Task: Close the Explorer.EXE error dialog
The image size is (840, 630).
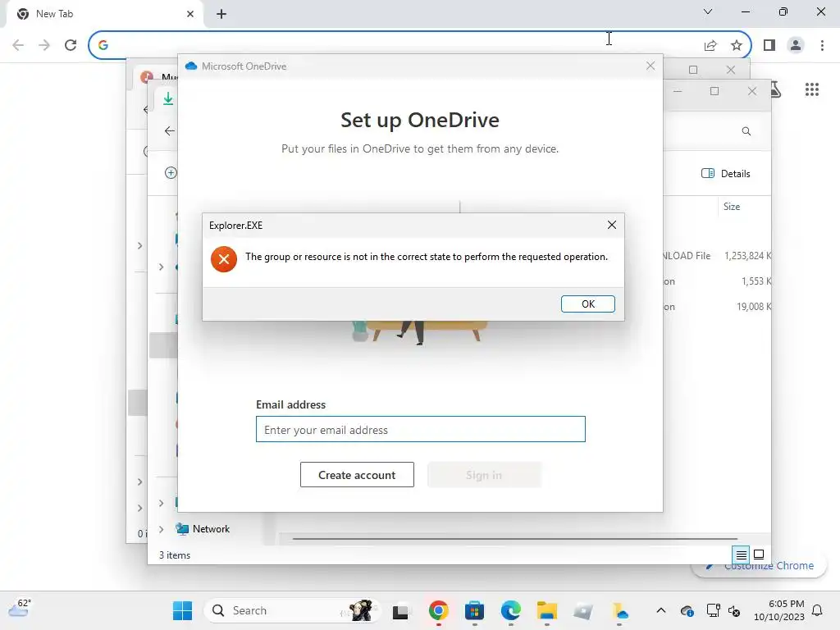Action: click(612, 225)
